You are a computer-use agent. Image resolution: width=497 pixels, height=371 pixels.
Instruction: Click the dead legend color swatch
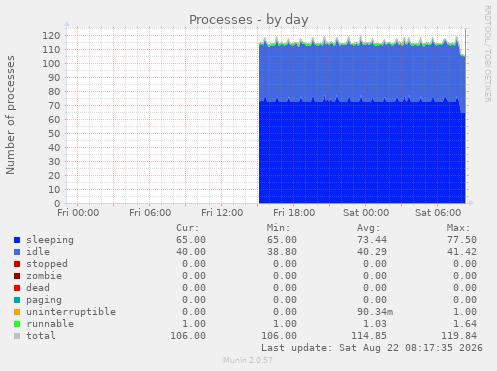pyautogui.click(x=17, y=288)
